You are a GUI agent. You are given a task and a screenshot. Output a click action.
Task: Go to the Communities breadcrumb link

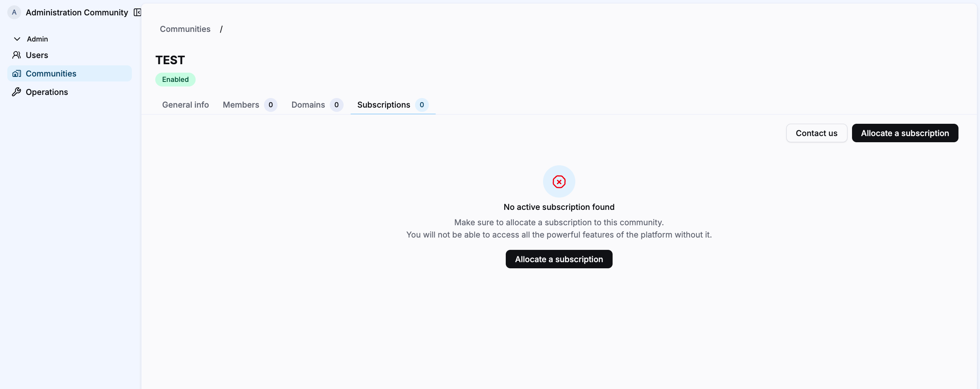click(x=185, y=29)
